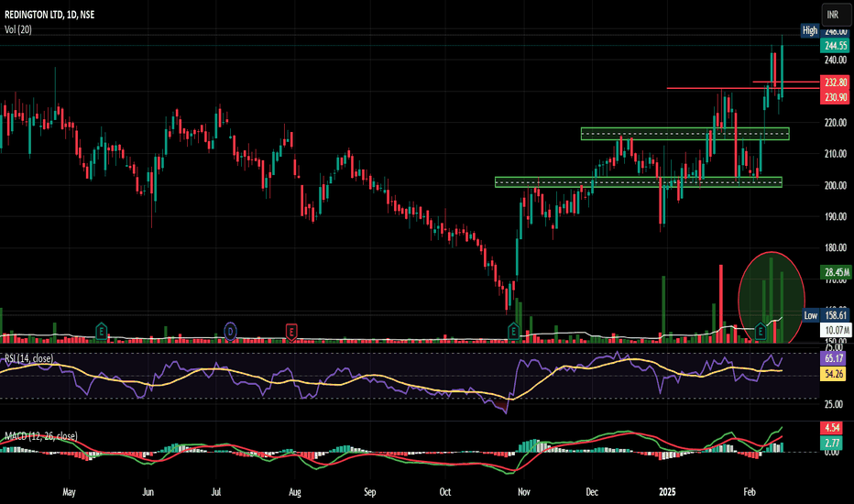This screenshot has width=854, height=504.
Task: Select the RSI (14, close) indicator legend
Action: (x=29, y=358)
